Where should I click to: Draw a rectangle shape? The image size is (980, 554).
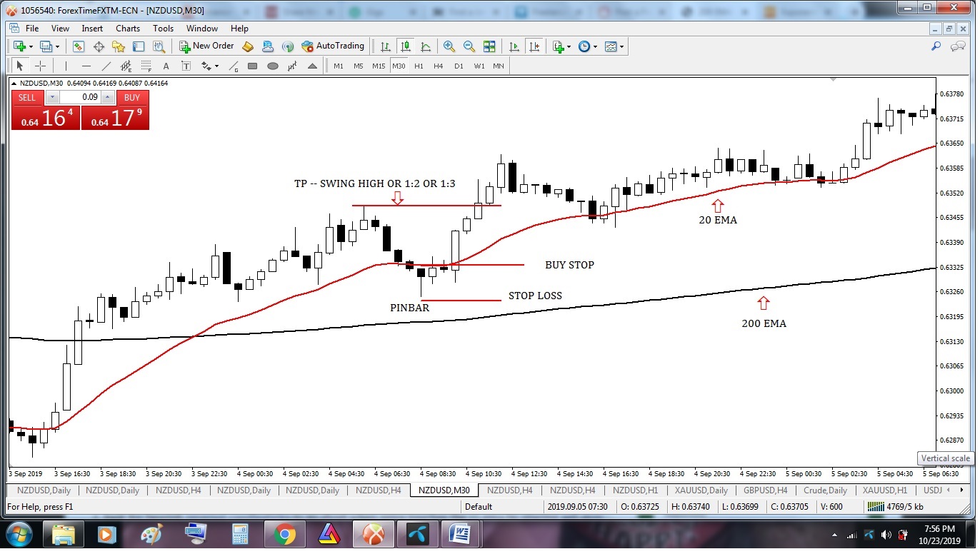point(252,66)
